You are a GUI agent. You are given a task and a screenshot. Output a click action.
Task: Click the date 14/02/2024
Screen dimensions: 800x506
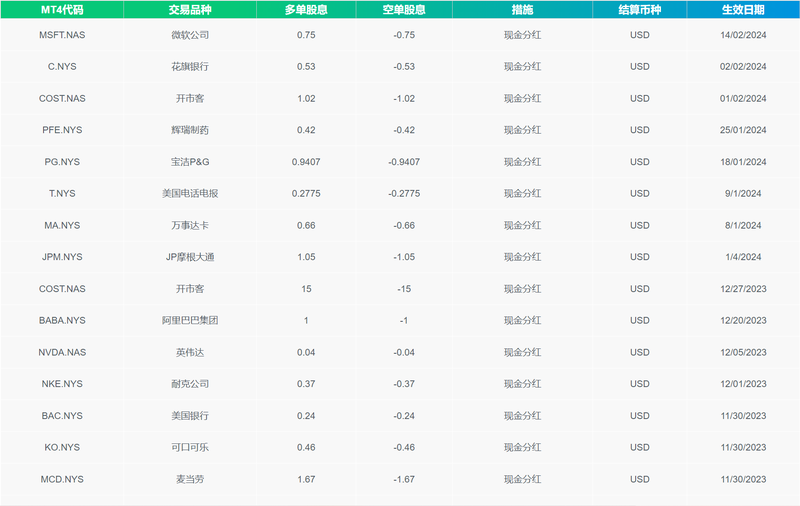pos(743,35)
